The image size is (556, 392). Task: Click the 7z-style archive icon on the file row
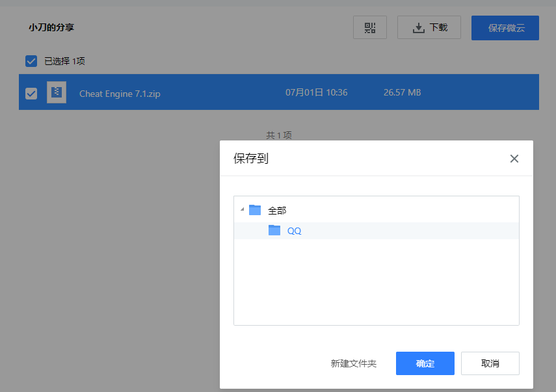(57, 92)
